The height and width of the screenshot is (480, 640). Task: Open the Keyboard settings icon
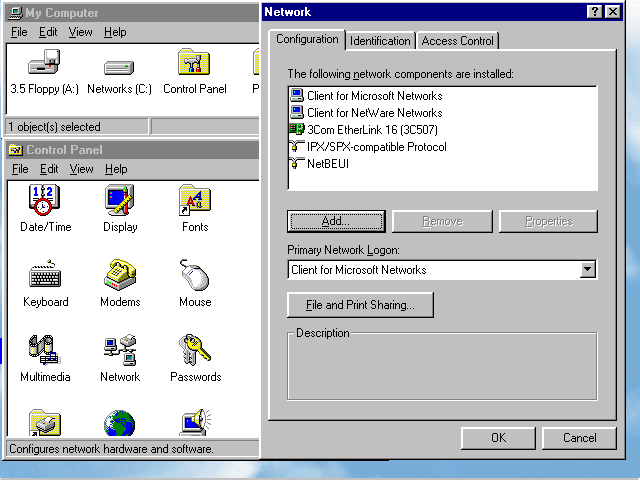point(45,274)
